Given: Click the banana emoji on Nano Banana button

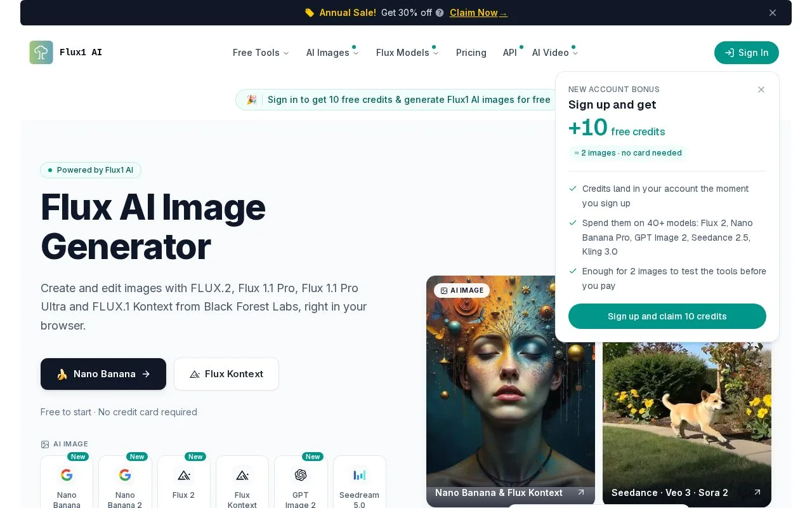Looking at the screenshot, I should pyautogui.click(x=62, y=374).
